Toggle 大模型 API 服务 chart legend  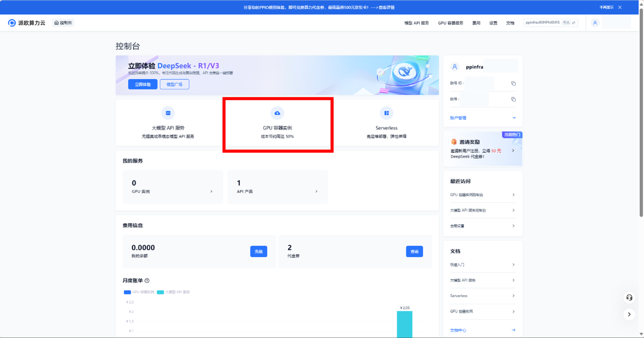point(174,292)
